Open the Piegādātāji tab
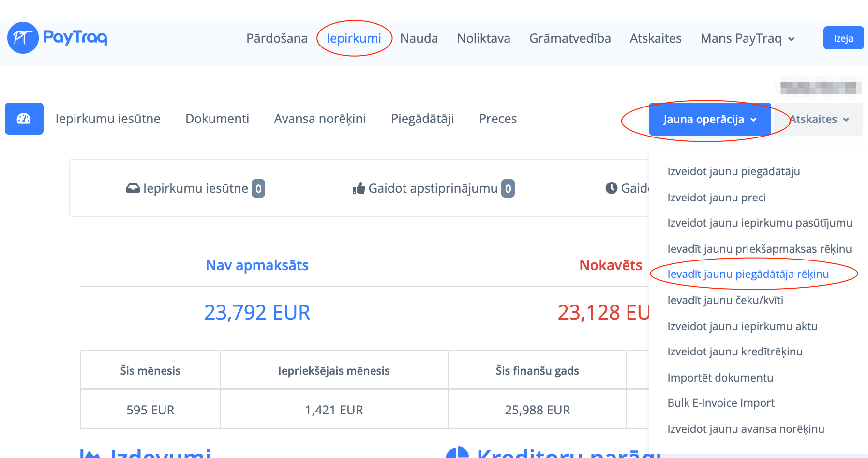 pos(422,119)
